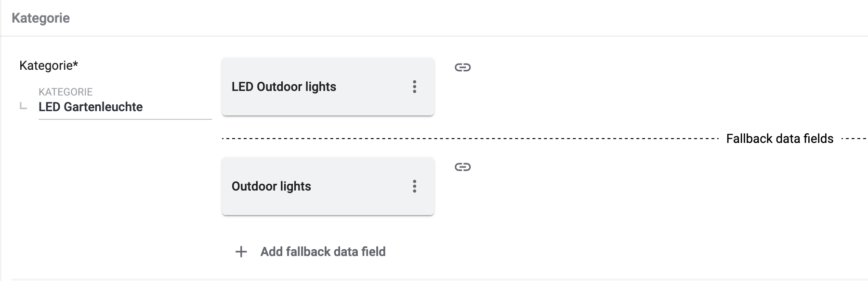This screenshot has height=281, width=868.
Task: Click the link icon beside LED Outdoor lights
Action: (462, 67)
